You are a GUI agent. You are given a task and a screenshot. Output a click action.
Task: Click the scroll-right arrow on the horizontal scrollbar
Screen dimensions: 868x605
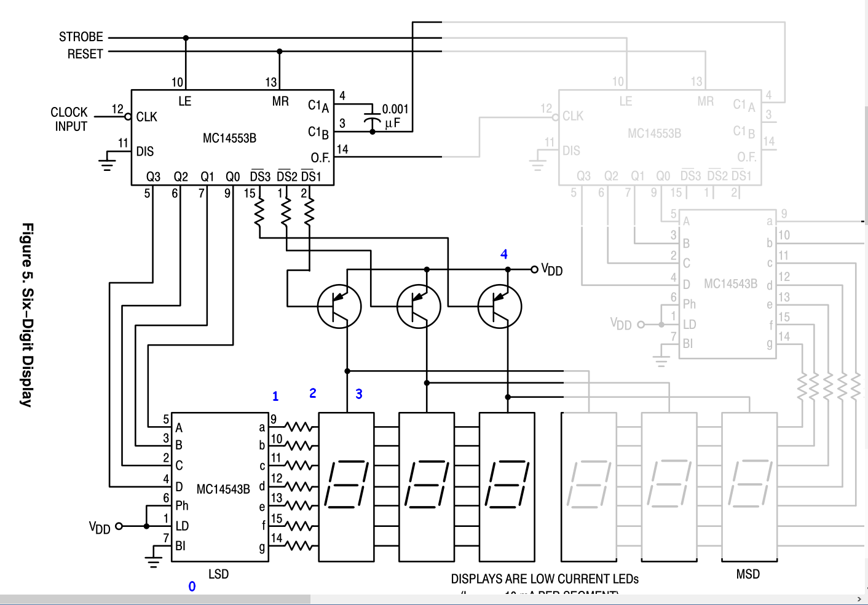click(x=859, y=599)
